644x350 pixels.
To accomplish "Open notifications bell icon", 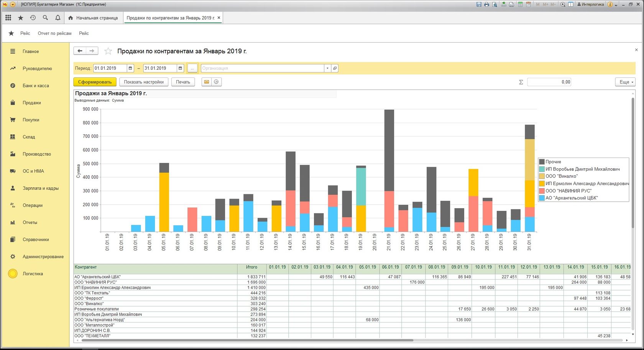I will 58,18.
